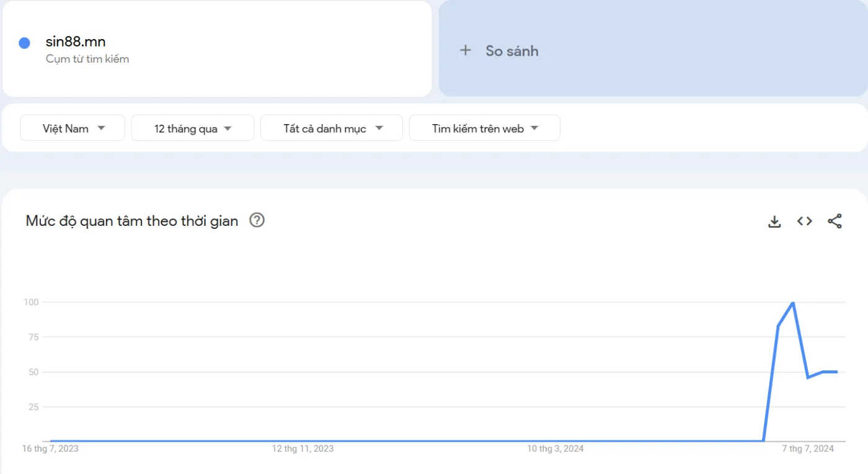This screenshot has height=474, width=868.
Task: Share the interest over time chart
Action: pyautogui.click(x=835, y=221)
